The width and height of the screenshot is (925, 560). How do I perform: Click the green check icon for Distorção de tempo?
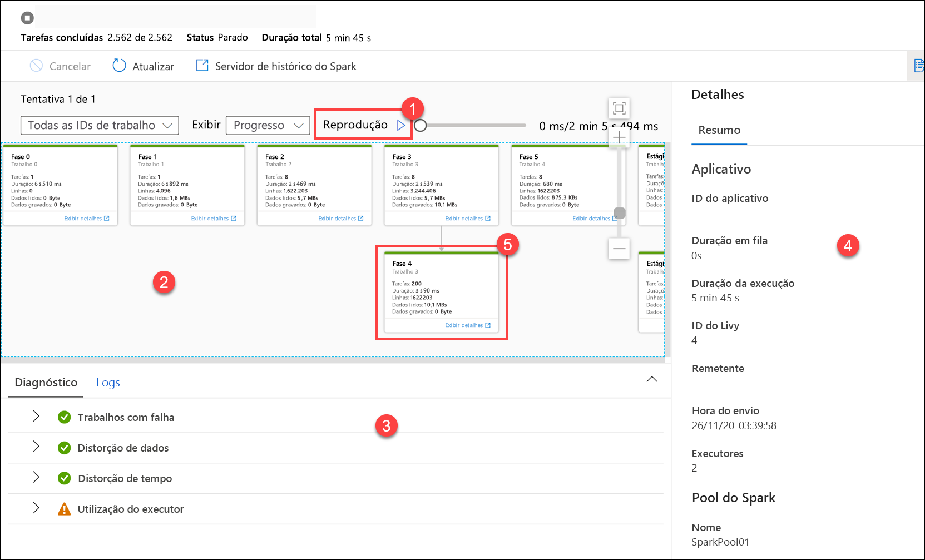[65, 478]
